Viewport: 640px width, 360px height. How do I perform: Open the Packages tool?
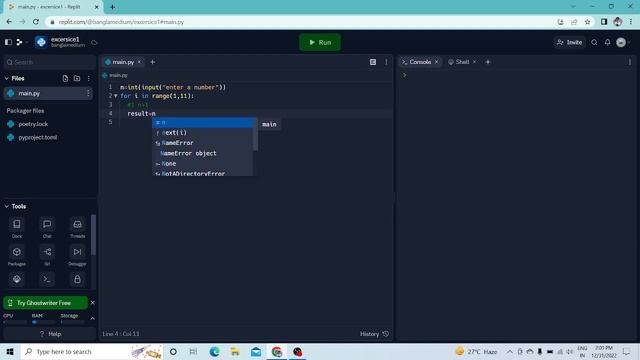[x=17, y=256]
